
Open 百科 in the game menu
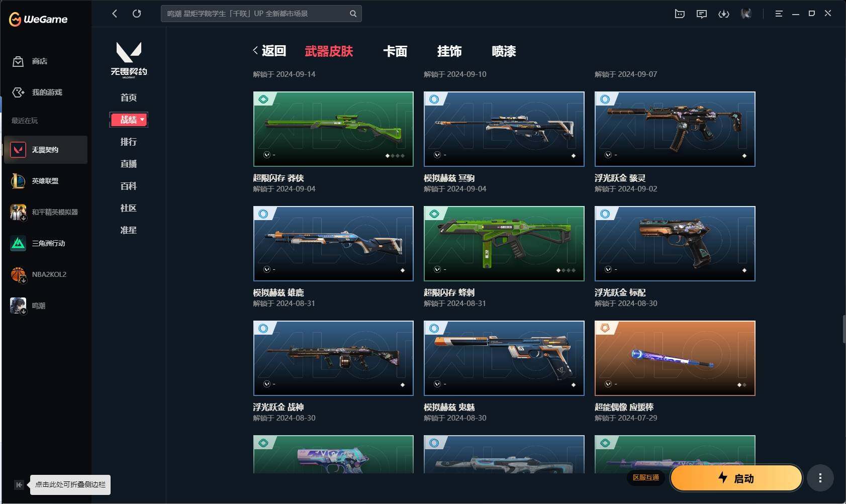tap(129, 186)
